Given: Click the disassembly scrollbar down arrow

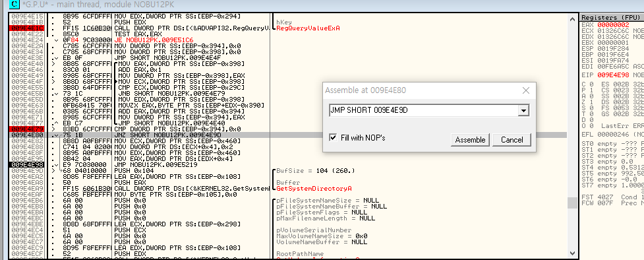Looking at the screenshot, I should click(573, 253).
